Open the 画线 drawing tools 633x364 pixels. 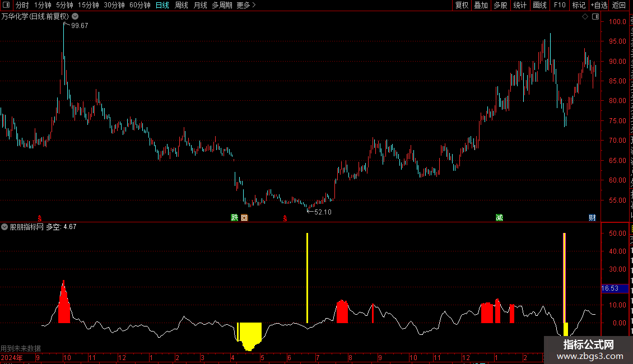click(539, 5)
